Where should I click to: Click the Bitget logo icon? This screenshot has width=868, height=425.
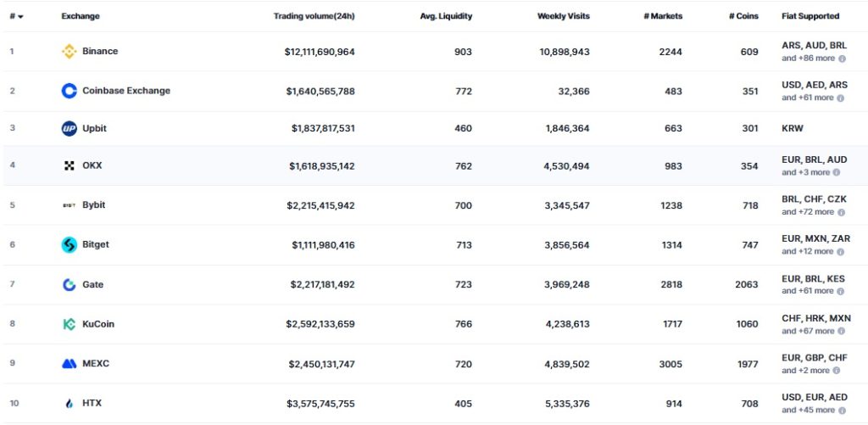click(x=70, y=245)
